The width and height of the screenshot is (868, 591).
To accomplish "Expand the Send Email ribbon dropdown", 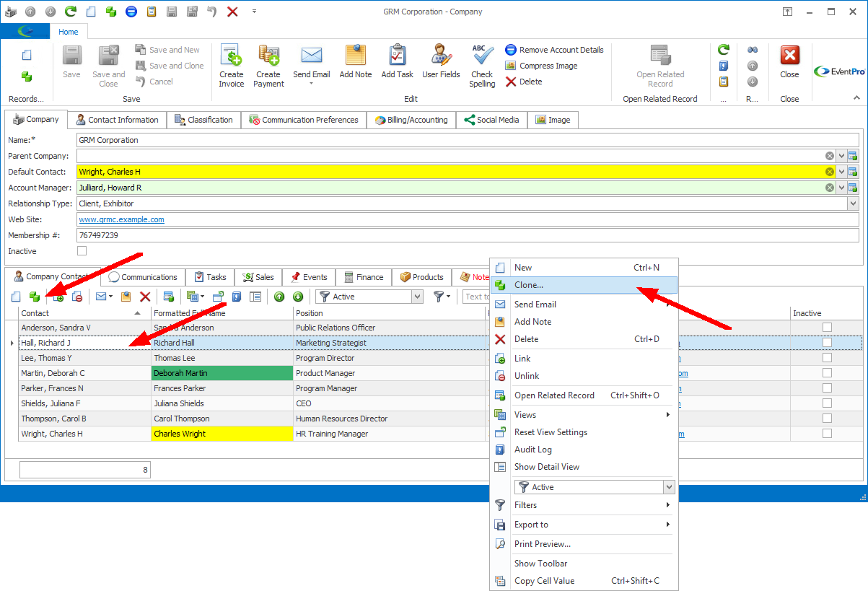I will pos(312,84).
